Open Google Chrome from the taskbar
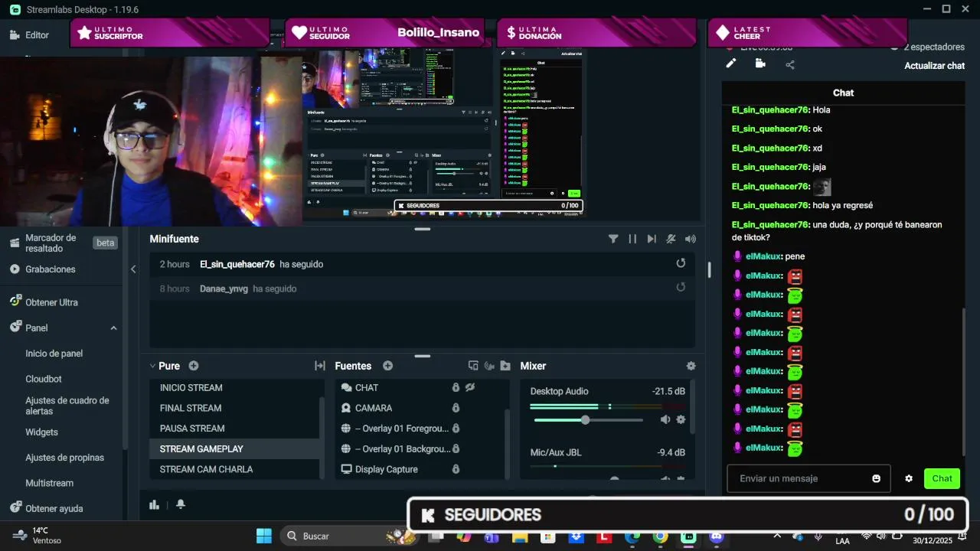The width and height of the screenshot is (980, 551). click(x=660, y=536)
